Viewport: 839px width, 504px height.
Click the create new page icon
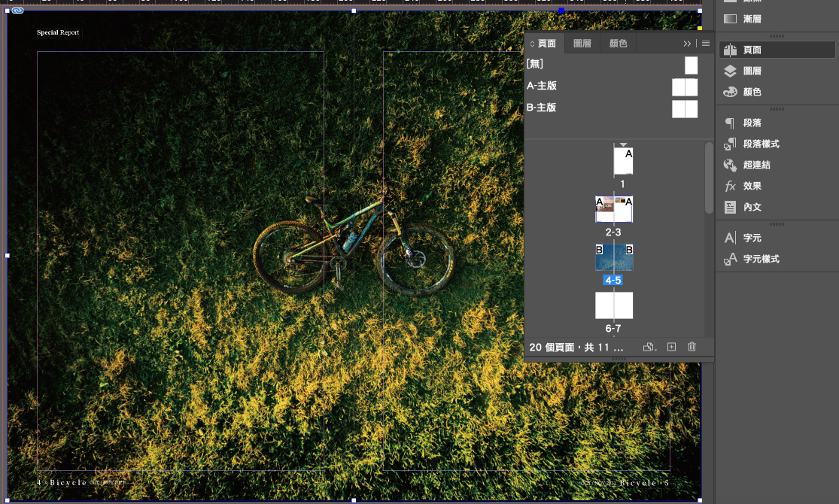point(671,347)
